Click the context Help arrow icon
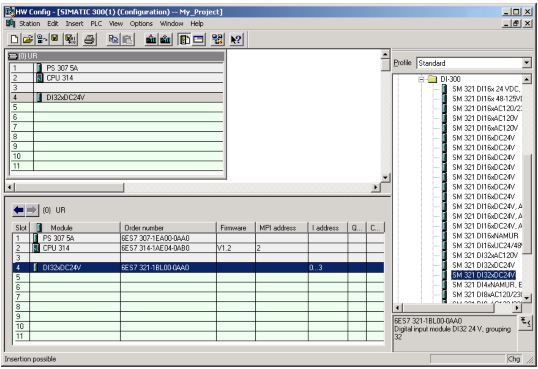Viewport: 538px width, 369px height. tap(236, 39)
